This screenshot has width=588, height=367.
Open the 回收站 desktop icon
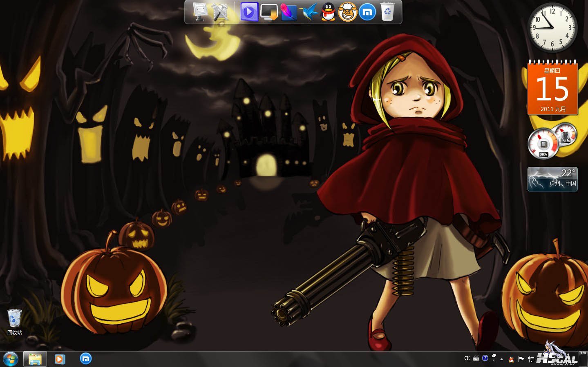[x=15, y=322]
